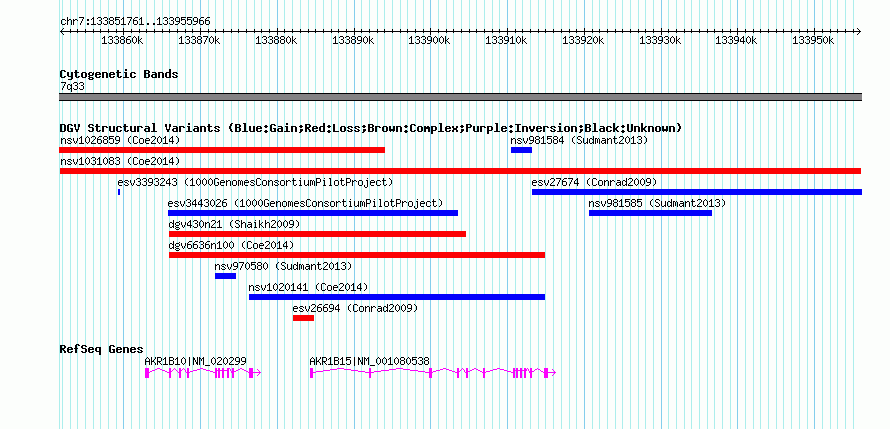This screenshot has width=890, height=429.
Task: Select the esv3393243 label text
Action: coord(255,182)
